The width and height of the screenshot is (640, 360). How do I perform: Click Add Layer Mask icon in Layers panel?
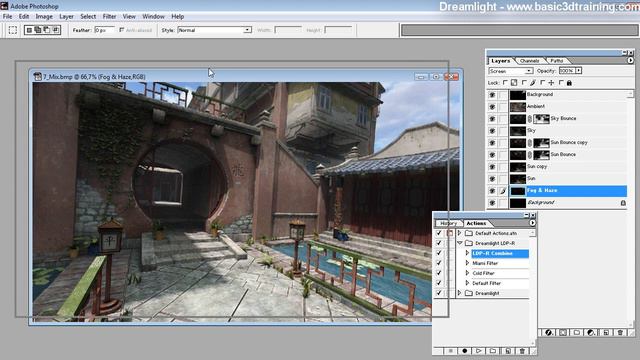[563, 333]
